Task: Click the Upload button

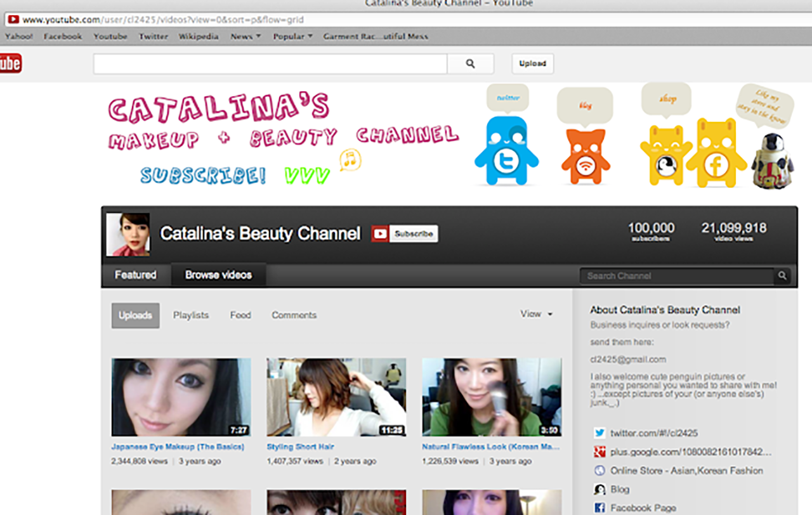Action: 533,63
